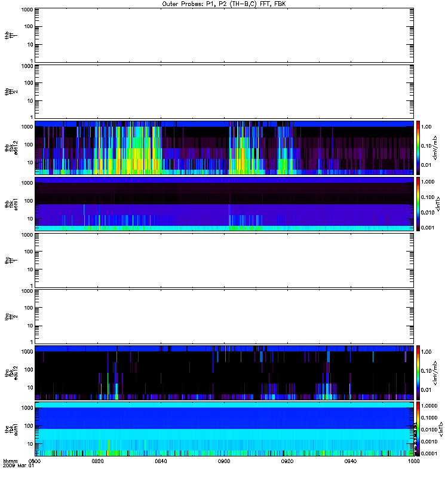448x478 pixels.
Task: Click the mV/m unit label beside the thc edc12 color bar
Action: pyautogui.click(x=435, y=373)
